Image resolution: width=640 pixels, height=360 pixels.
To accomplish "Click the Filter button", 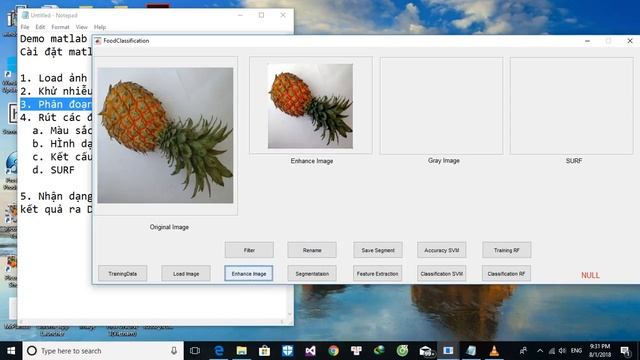I will (x=249, y=250).
